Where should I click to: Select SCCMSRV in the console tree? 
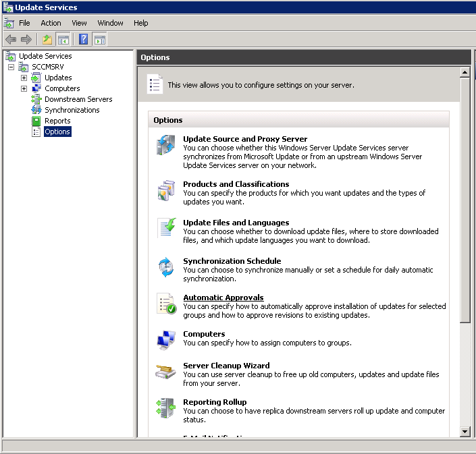pyautogui.click(x=48, y=67)
